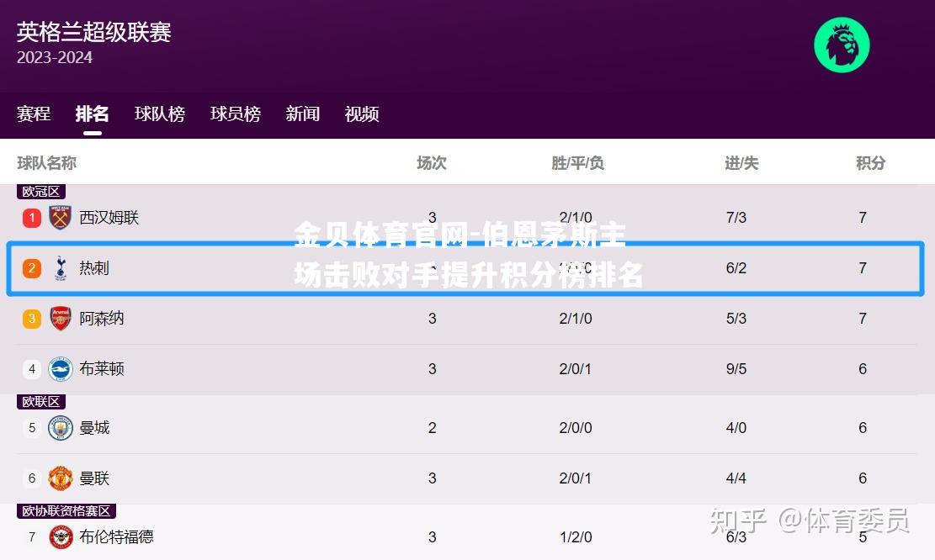Click the 欧冠区 zone label

(x=41, y=191)
